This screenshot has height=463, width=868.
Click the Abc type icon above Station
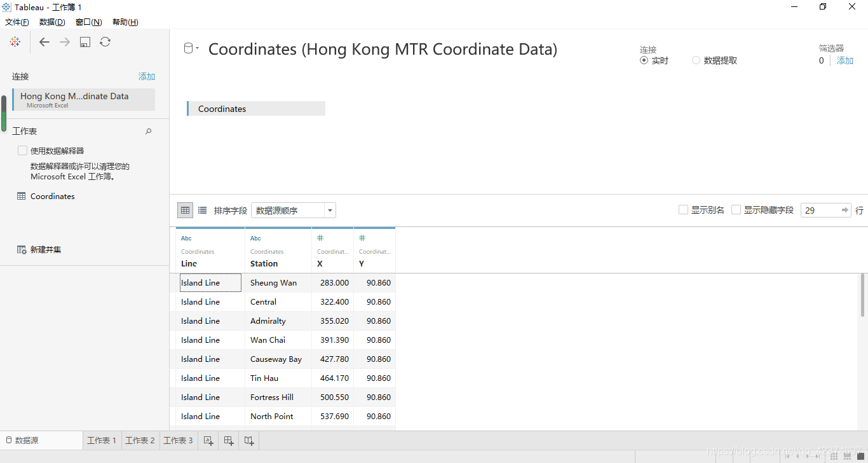point(255,238)
